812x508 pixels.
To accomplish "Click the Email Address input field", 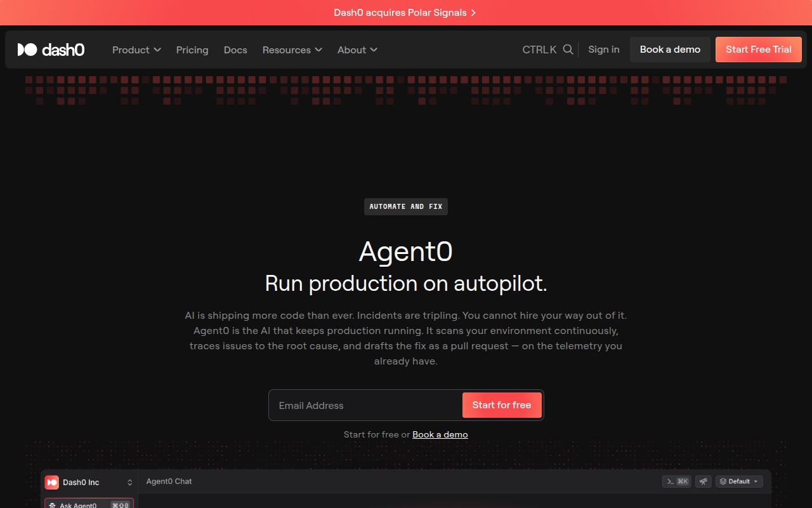I will coord(366,405).
